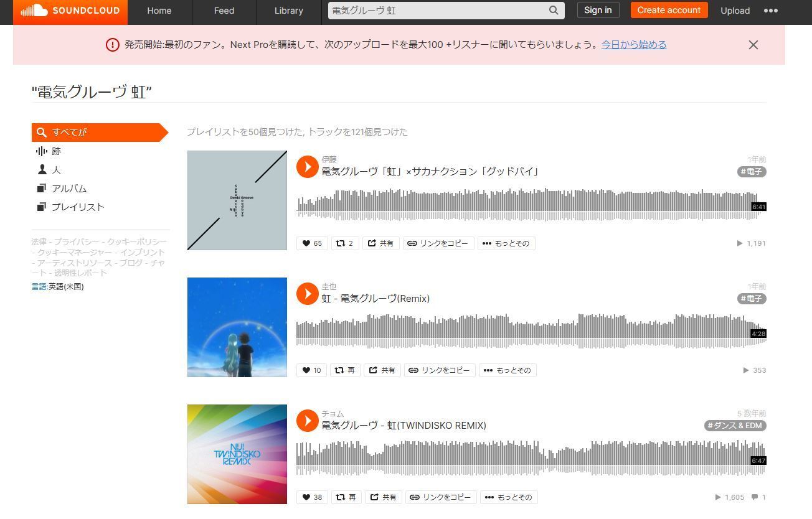Expand もっとその menu on first track
The height and width of the screenshot is (519, 812).
pos(506,243)
